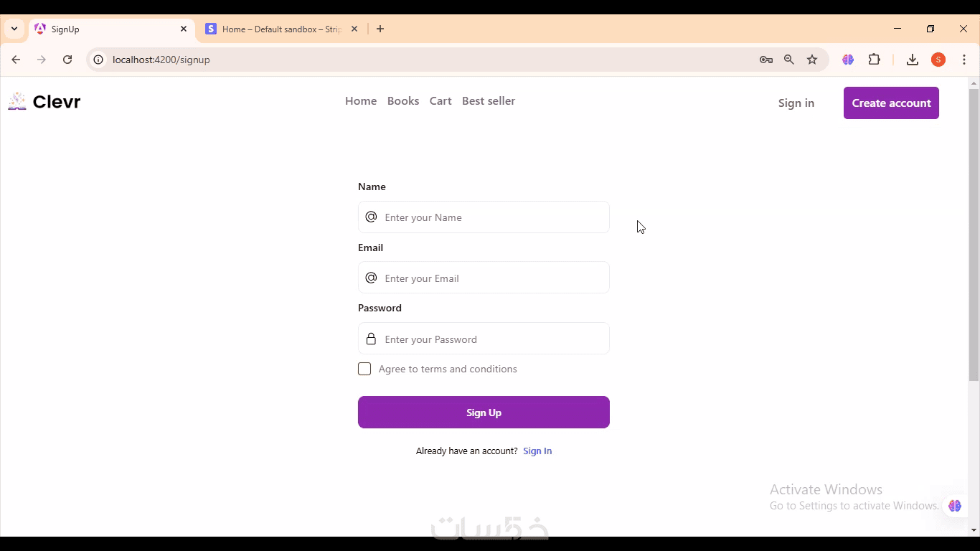980x551 pixels.
Task: Click the bookmark star icon
Action: pyautogui.click(x=812, y=60)
